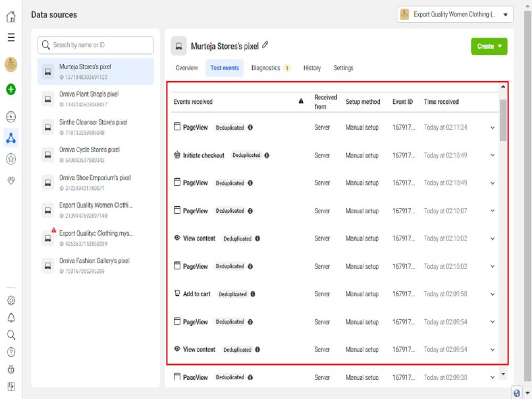
Task: Click the globe icon at bottom right
Action: pos(517,393)
